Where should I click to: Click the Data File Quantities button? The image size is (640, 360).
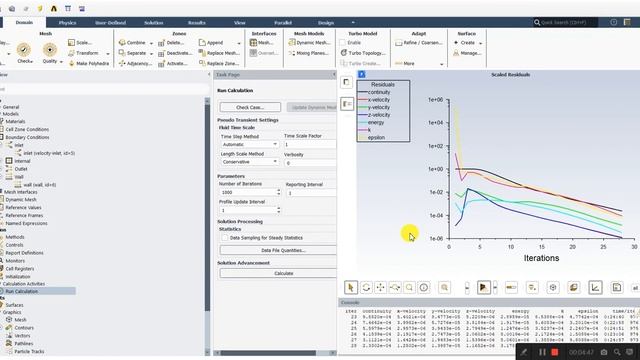(x=278, y=250)
